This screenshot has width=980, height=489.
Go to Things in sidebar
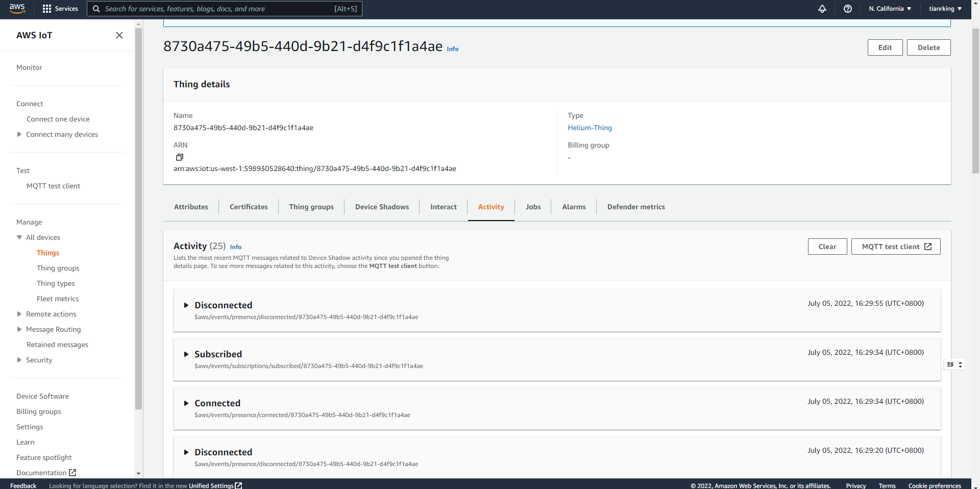point(48,253)
